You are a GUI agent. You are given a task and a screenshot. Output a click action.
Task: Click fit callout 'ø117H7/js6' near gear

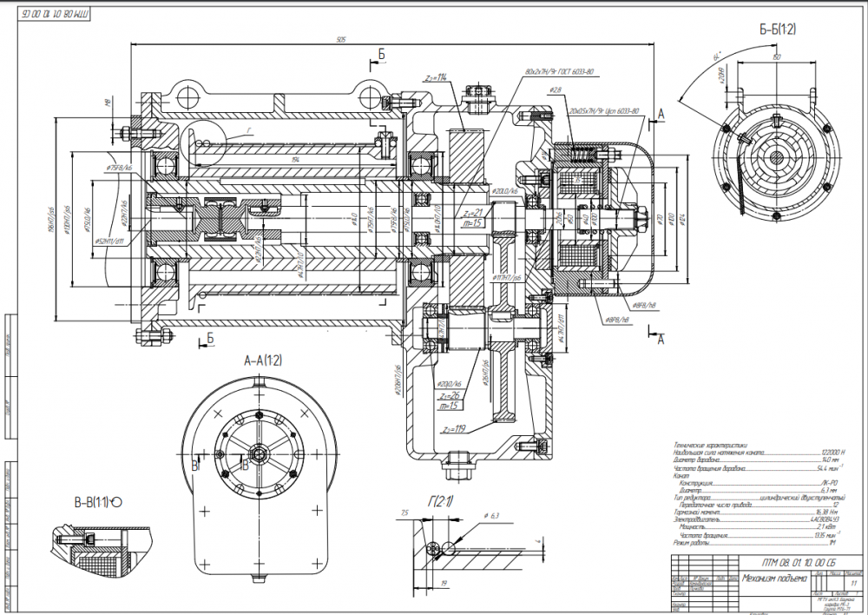tap(507, 277)
